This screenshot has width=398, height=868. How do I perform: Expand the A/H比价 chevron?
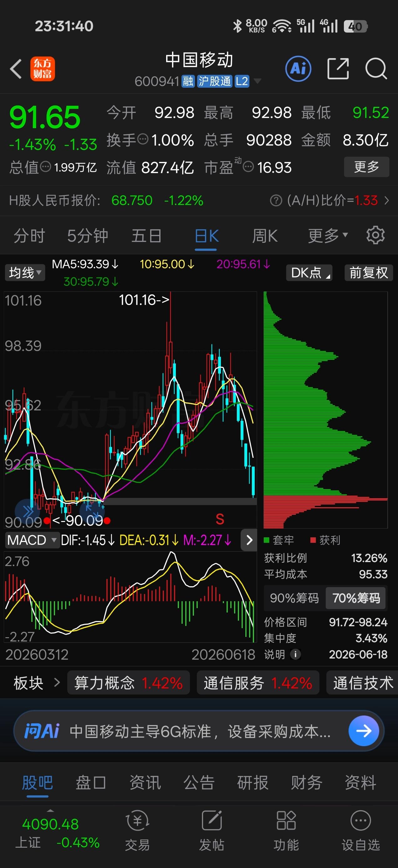pyautogui.click(x=386, y=200)
